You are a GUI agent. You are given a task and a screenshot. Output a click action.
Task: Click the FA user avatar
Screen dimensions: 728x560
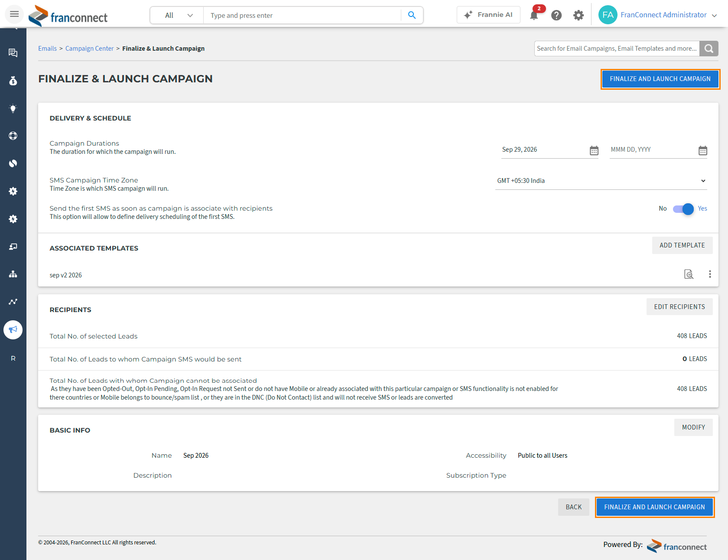click(608, 15)
